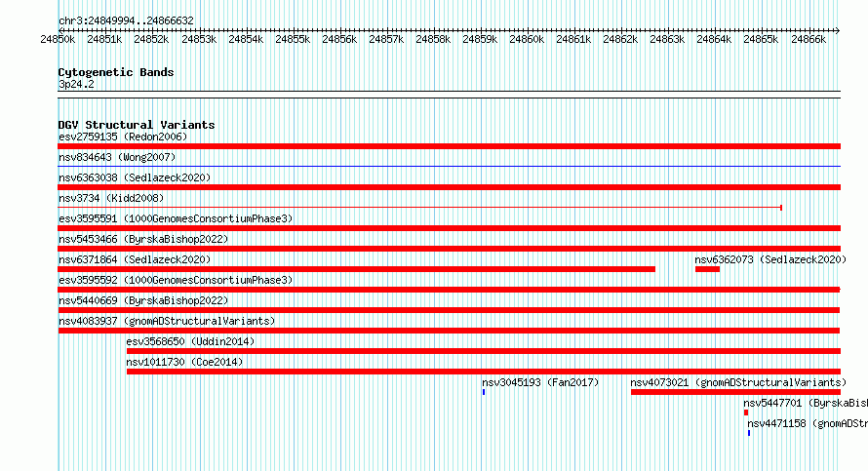
Task: Click the 24861k ruler tick label
Action: click(x=573, y=39)
